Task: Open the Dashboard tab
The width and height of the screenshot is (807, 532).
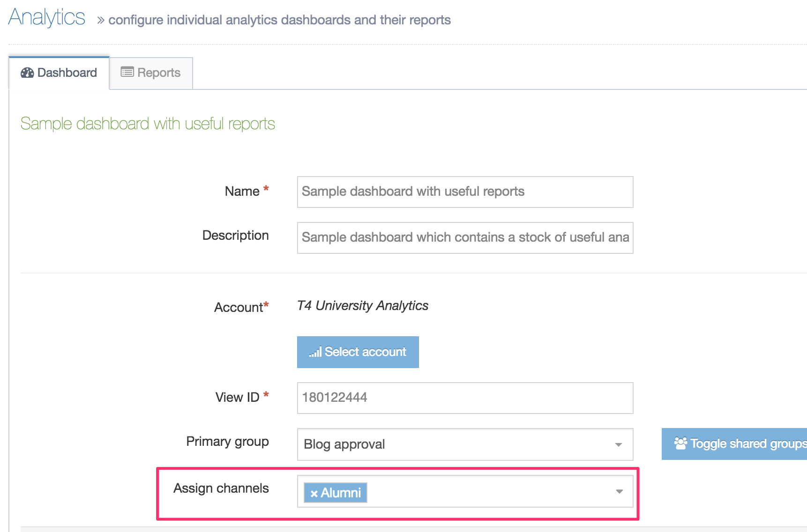Action: (60, 73)
